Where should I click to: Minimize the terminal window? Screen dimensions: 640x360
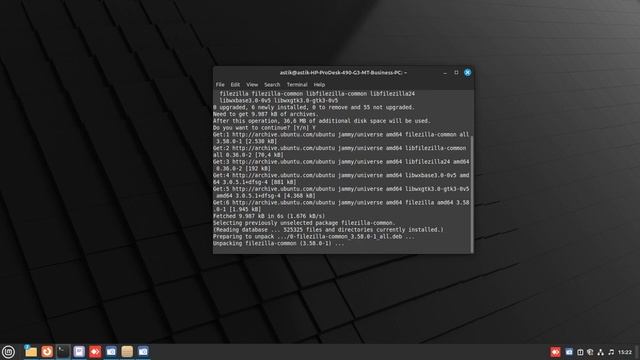[445, 73]
